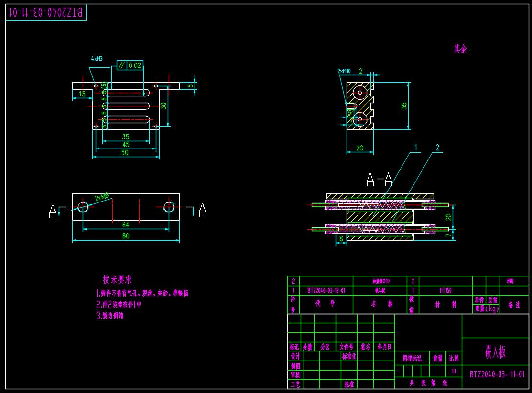Select the 4xM3 hole callout text

click(97, 59)
